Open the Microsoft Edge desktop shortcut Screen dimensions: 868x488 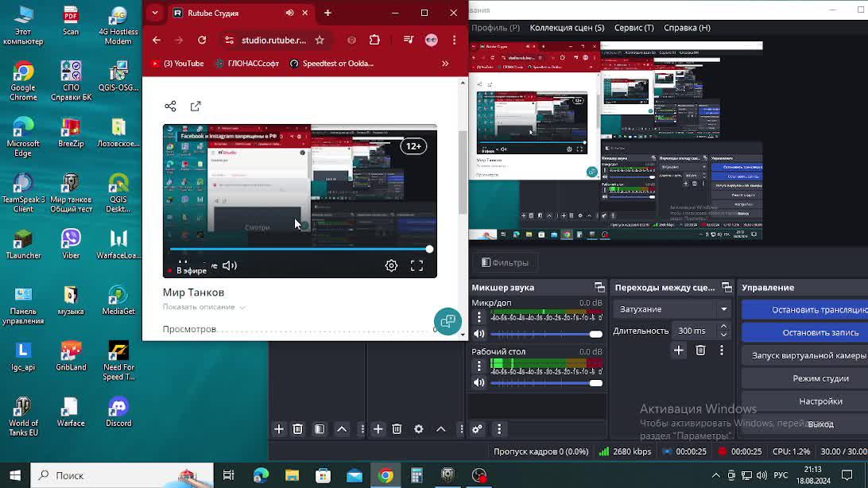point(23,137)
